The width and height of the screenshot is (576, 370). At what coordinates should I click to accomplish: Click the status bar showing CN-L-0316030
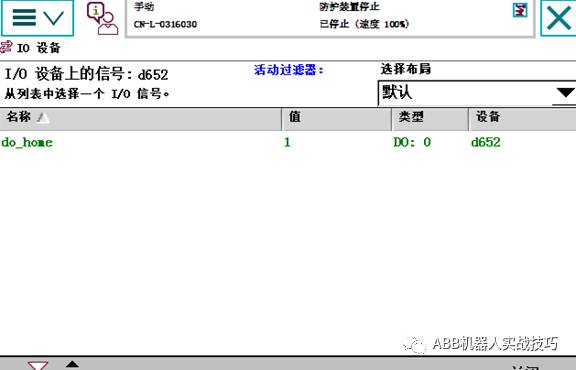click(330, 18)
